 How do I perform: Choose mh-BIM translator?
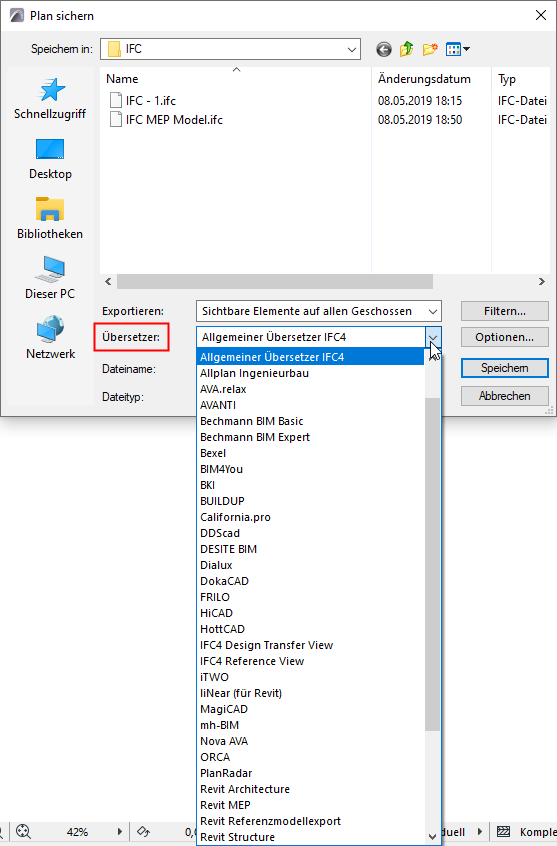(311, 725)
